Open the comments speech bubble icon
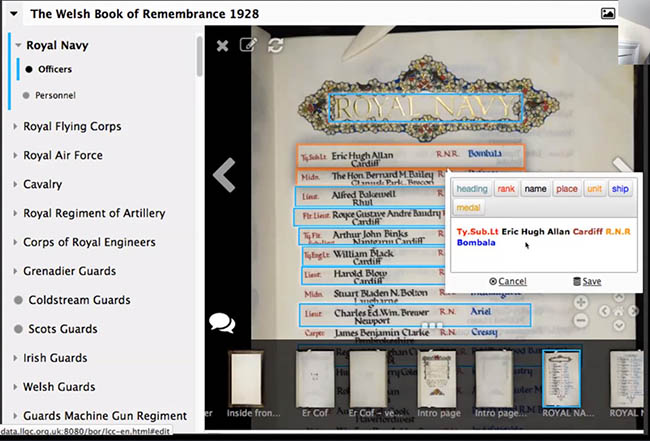 [222, 323]
